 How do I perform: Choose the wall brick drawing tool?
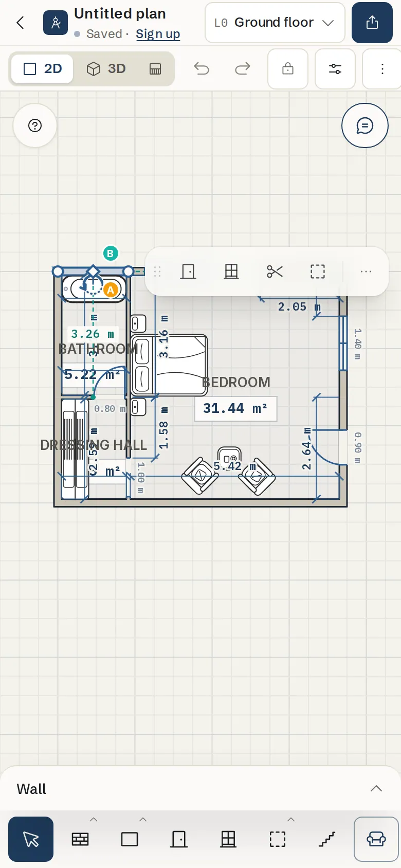pos(80,839)
